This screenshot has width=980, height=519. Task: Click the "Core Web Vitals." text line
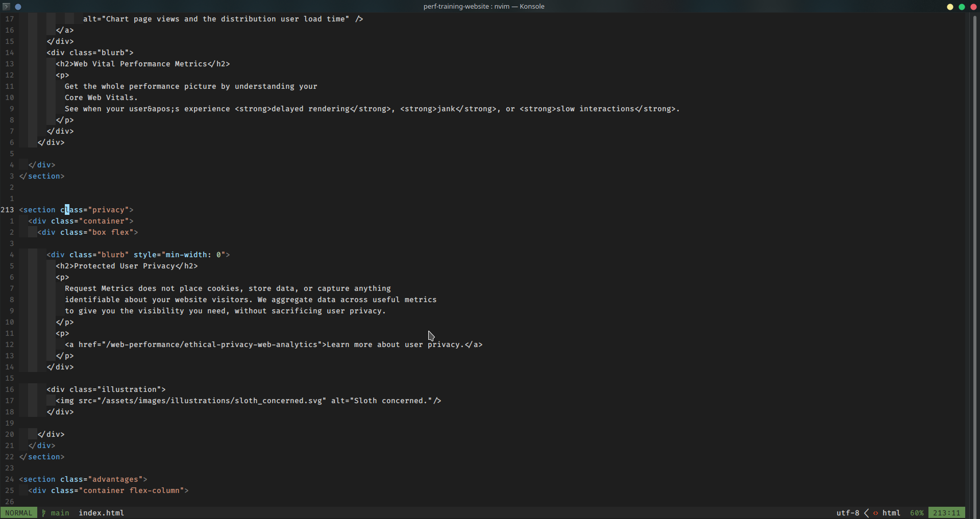tap(101, 97)
